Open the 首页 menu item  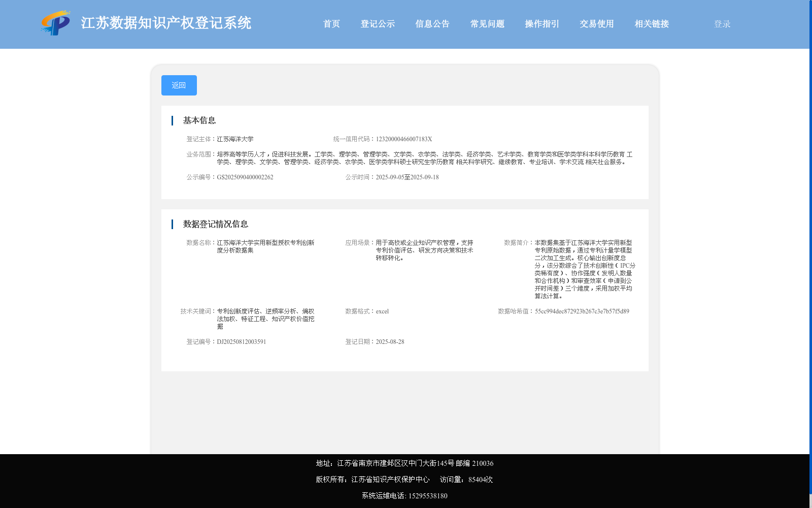tap(332, 24)
